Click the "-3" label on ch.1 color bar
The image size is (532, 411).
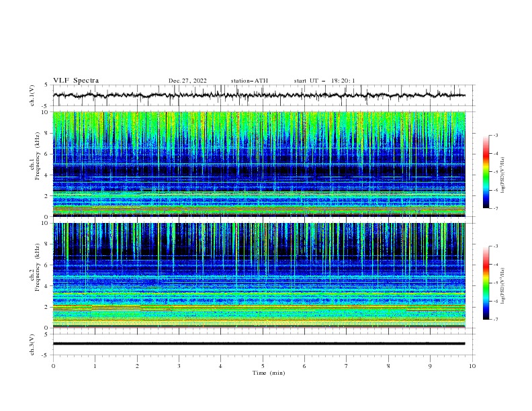coord(496,135)
